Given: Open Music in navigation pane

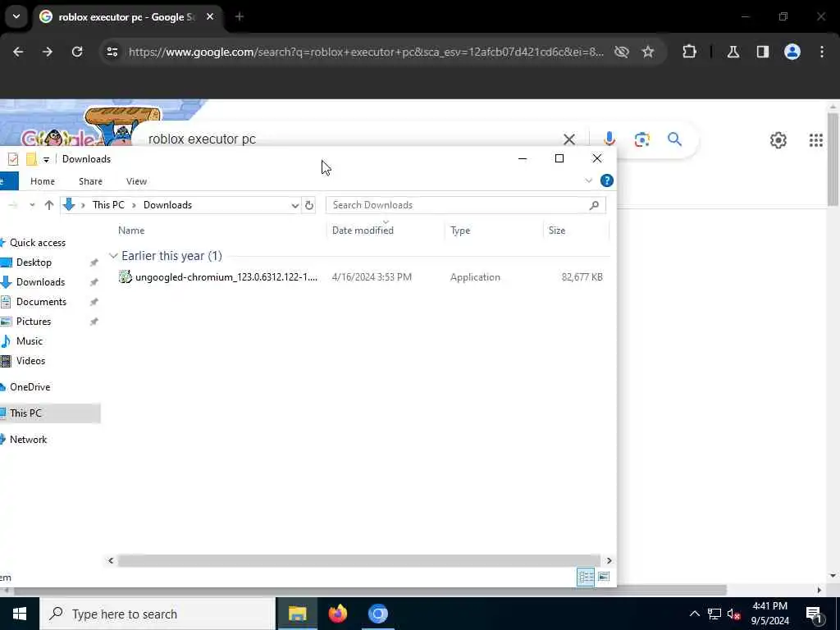Looking at the screenshot, I should pyautogui.click(x=29, y=341).
